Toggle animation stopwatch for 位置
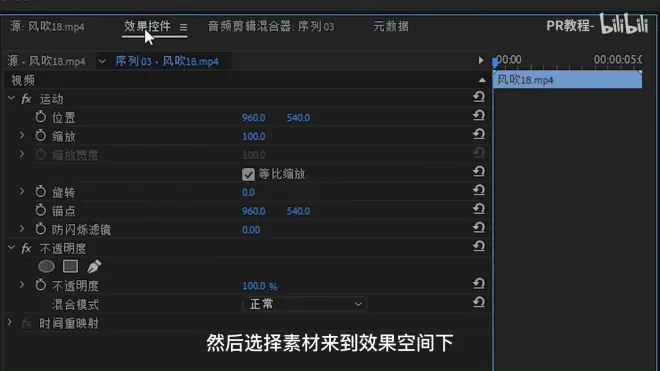The width and height of the screenshot is (660, 371). [40, 117]
